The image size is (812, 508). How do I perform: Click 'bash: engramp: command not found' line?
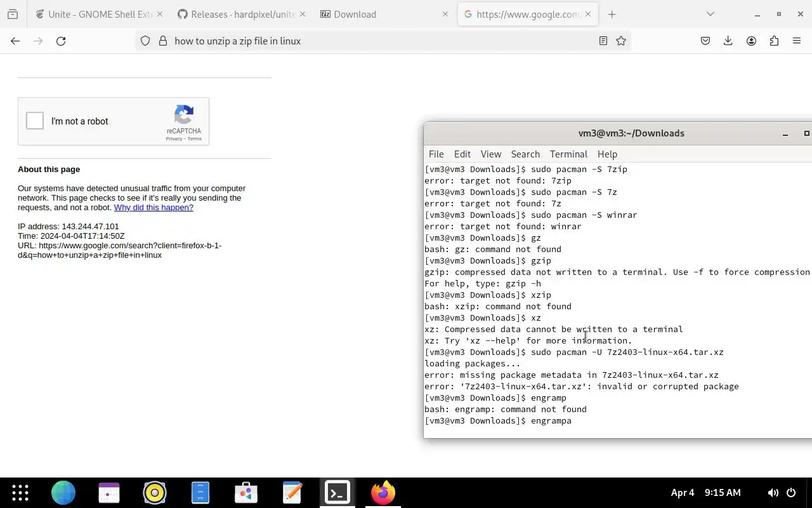coord(506,410)
